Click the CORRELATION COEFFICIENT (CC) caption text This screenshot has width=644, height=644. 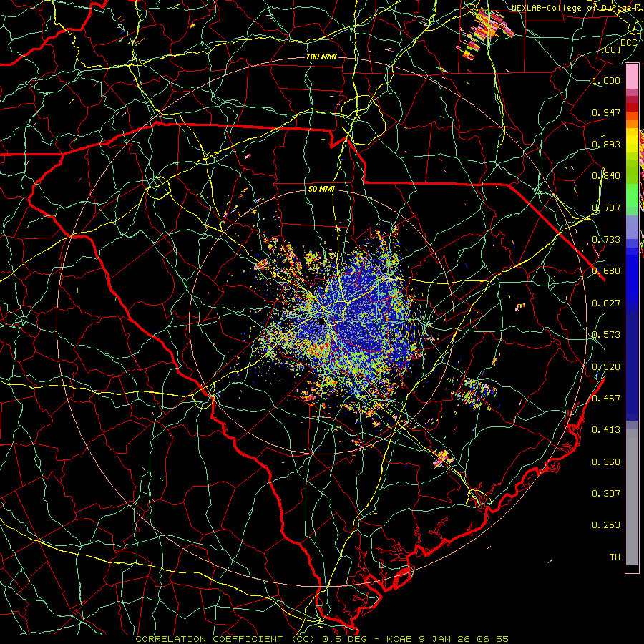pos(225,639)
